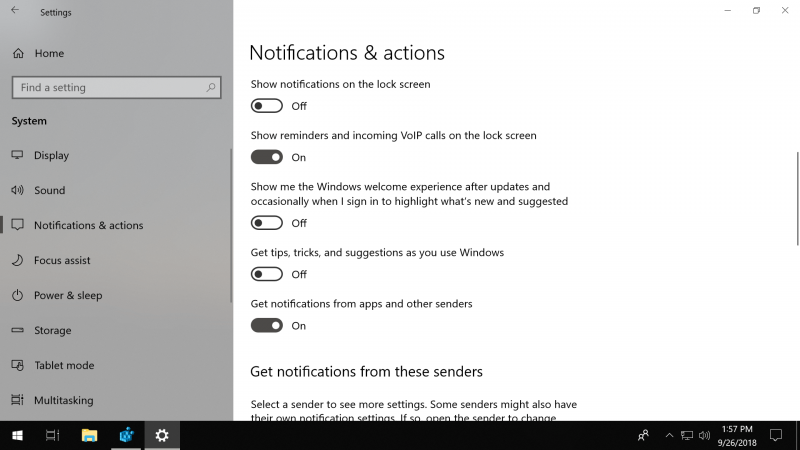Image resolution: width=800 pixels, height=450 pixels.
Task: Toggle Windows welcome experience switch
Action: pyautogui.click(x=266, y=223)
